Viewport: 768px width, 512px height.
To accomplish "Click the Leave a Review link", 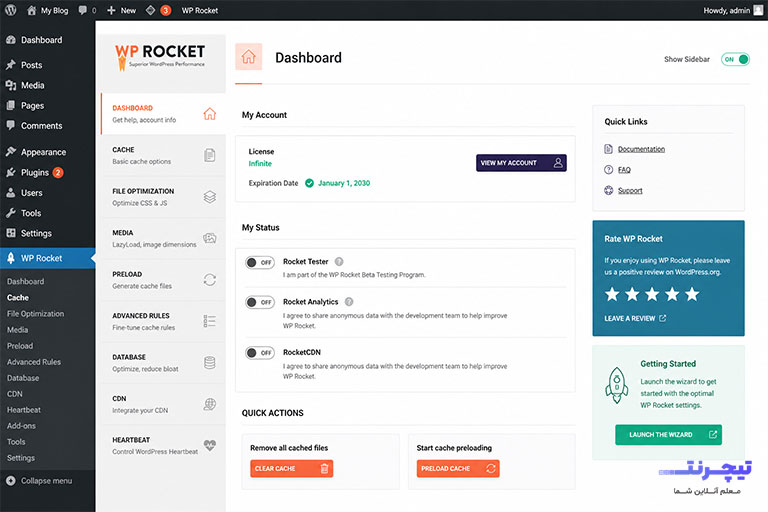I will point(635,318).
